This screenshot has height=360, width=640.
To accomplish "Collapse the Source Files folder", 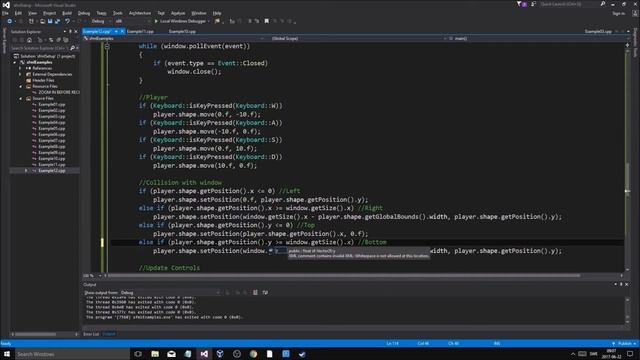I will (x=20, y=98).
